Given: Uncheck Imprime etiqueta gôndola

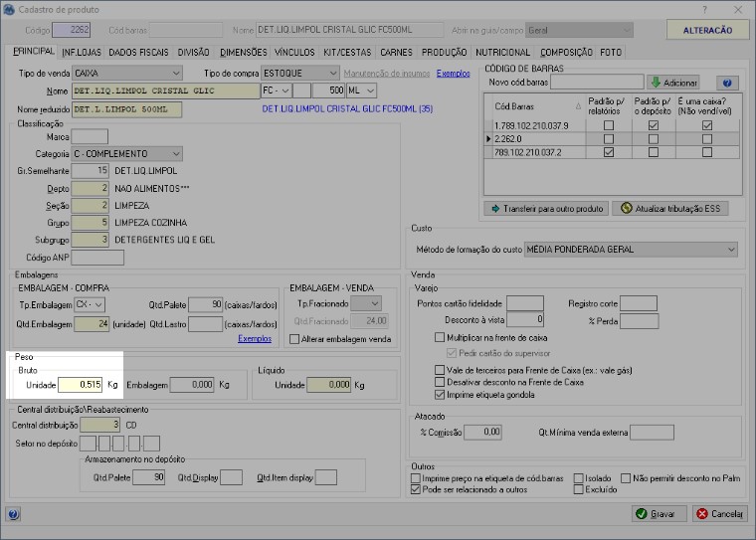Looking at the screenshot, I should [440, 395].
